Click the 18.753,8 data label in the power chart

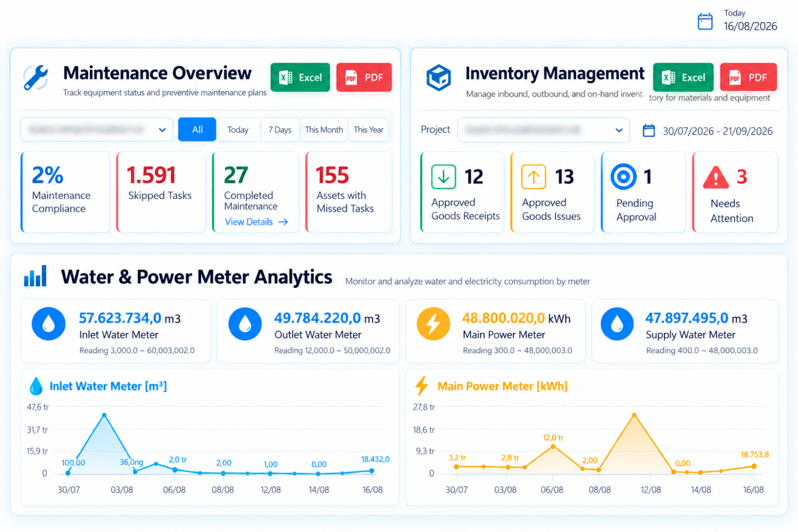[755, 454]
